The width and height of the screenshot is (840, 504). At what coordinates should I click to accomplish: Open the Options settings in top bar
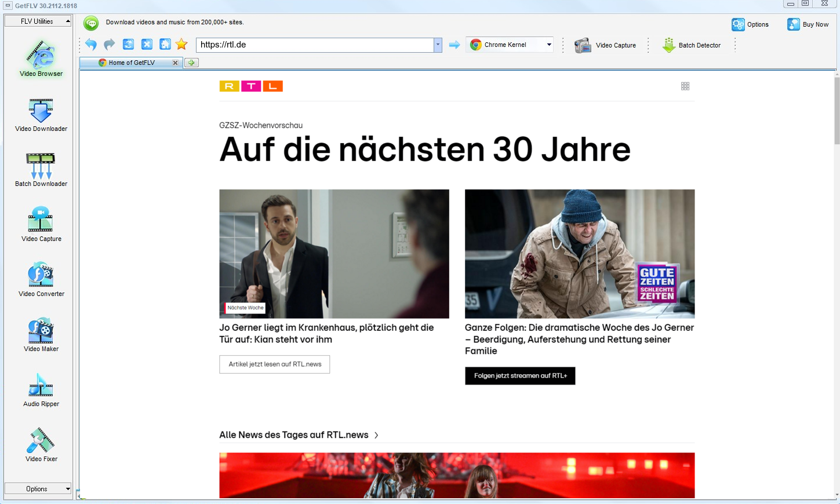click(x=750, y=24)
